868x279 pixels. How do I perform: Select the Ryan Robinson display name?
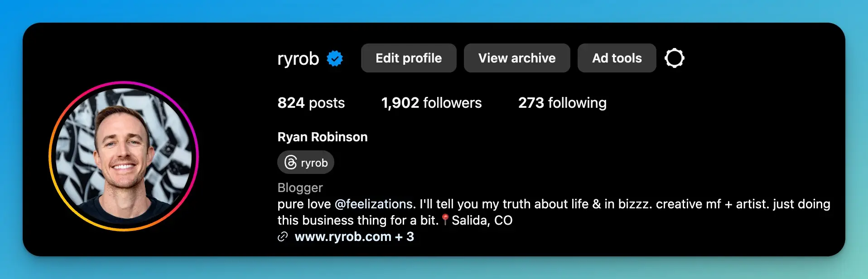323,137
